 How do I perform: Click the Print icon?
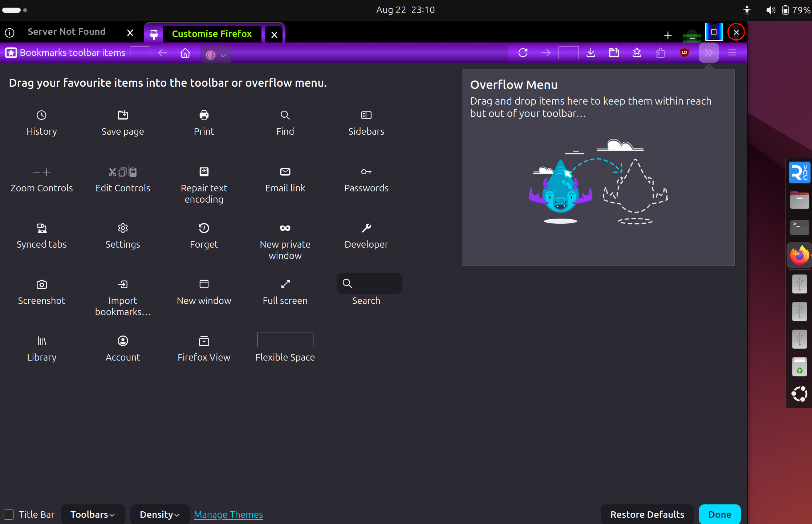pos(204,115)
